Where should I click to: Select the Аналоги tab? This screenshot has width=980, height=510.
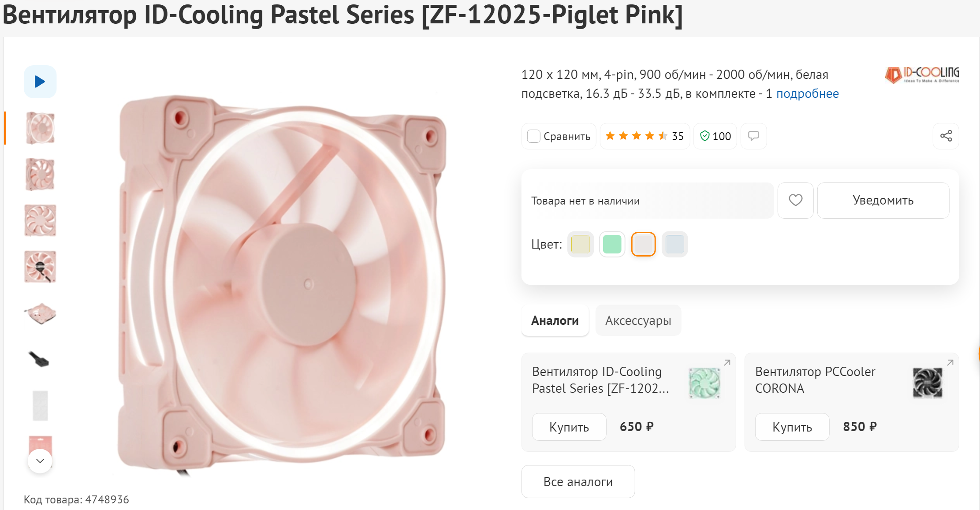pyautogui.click(x=555, y=320)
